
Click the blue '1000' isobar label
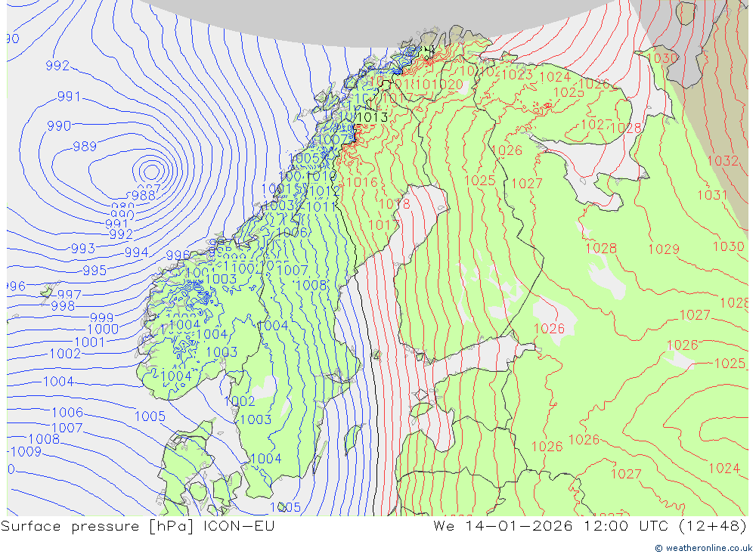[103, 330]
